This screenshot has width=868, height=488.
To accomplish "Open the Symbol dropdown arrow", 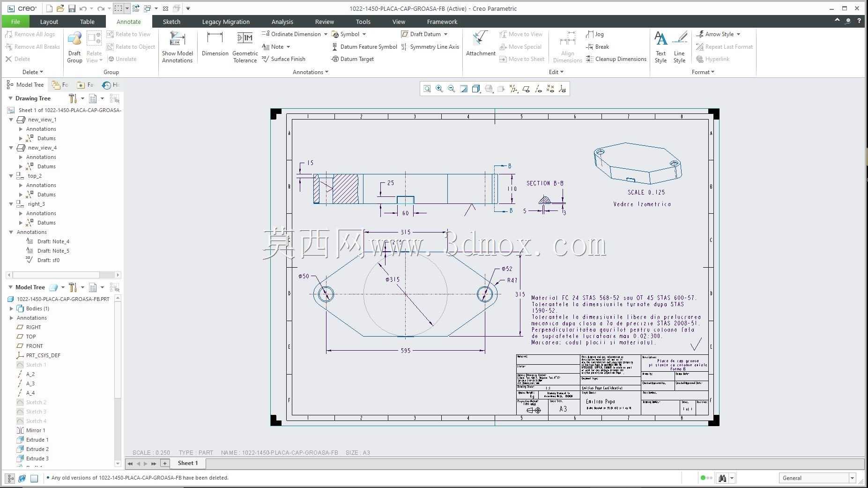I will 364,34.
